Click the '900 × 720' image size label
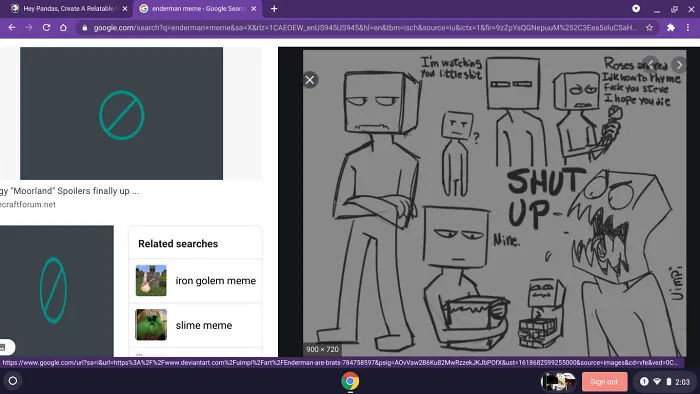 pos(322,349)
